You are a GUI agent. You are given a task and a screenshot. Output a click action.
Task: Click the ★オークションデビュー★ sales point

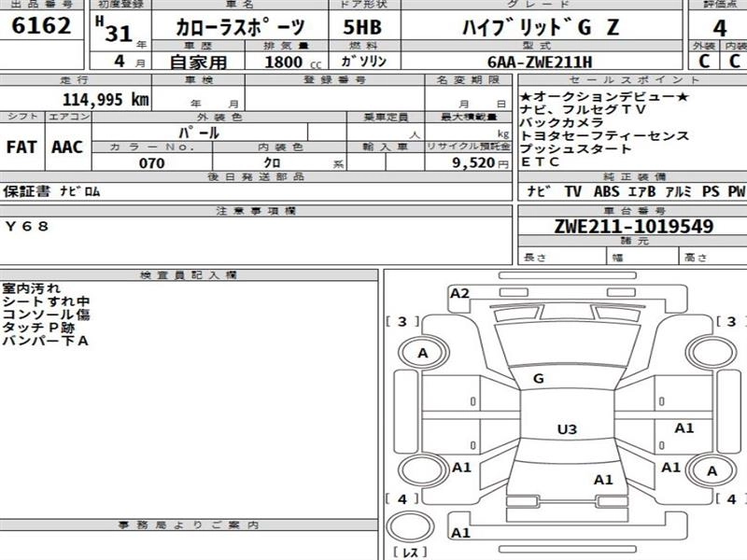(604, 97)
